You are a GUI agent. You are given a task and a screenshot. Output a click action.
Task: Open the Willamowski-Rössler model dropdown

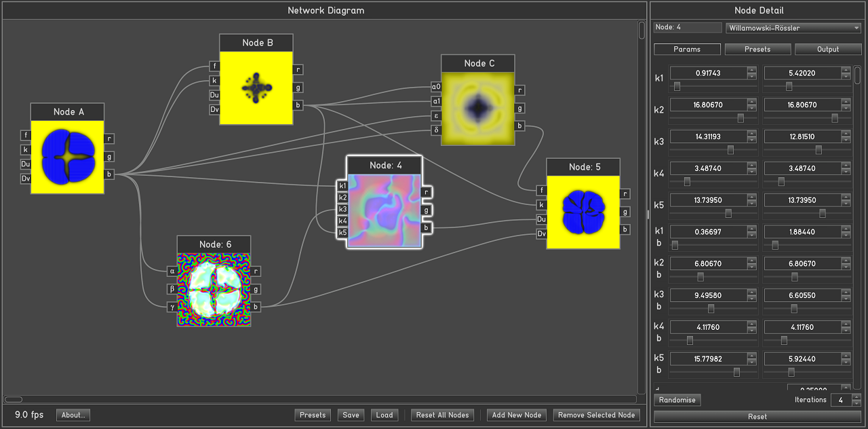click(793, 28)
